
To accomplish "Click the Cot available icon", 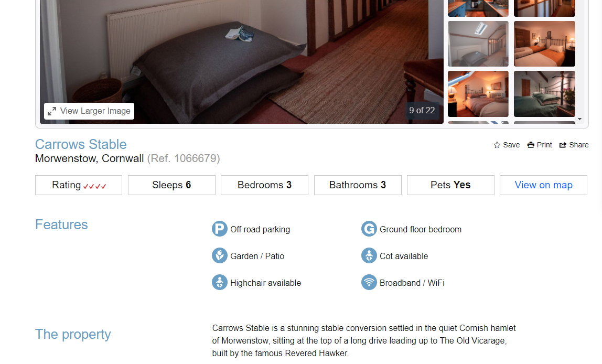I will click(369, 256).
